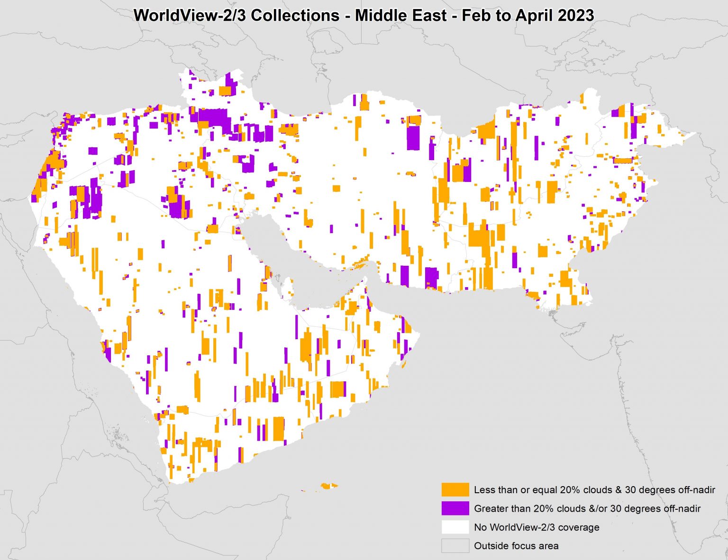Click legend text 'Greater than 20% clouds &/or 30 degrees off-nadir'
Viewport: 728px width, 560px height.
tap(587, 509)
